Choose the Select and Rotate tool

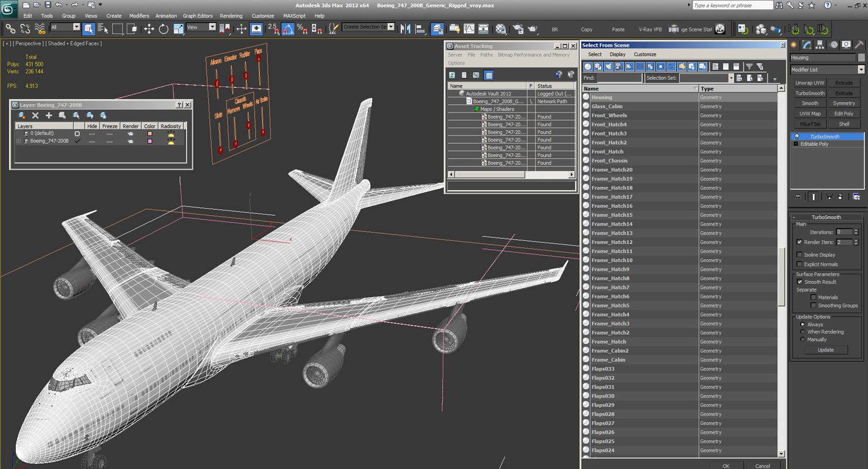[x=164, y=28]
